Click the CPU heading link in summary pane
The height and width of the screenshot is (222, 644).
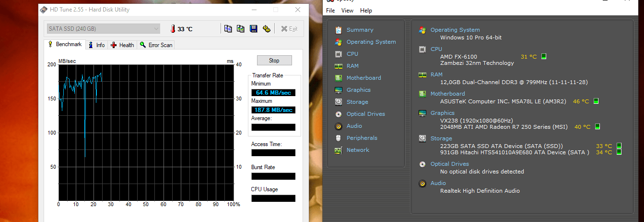coord(436,49)
